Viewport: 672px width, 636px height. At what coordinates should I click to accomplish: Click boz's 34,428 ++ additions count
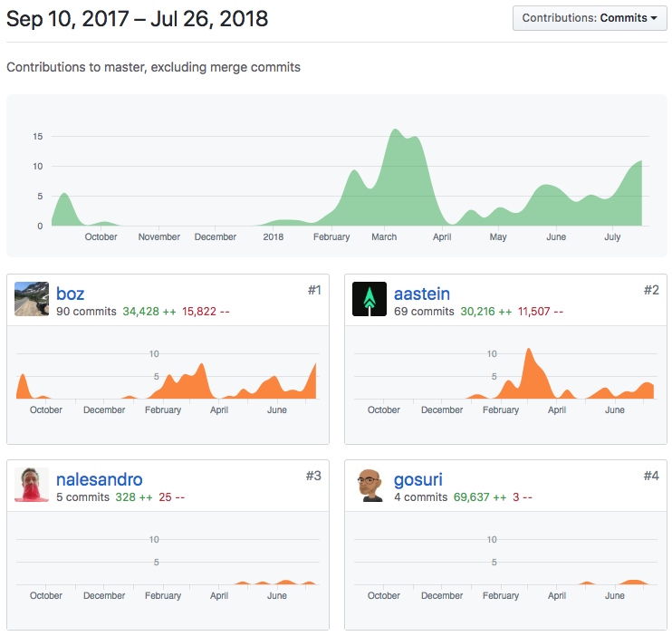click(x=149, y=312)
